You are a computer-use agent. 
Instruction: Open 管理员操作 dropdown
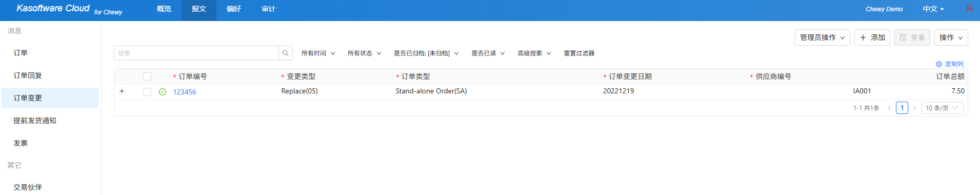click(823, 37)
